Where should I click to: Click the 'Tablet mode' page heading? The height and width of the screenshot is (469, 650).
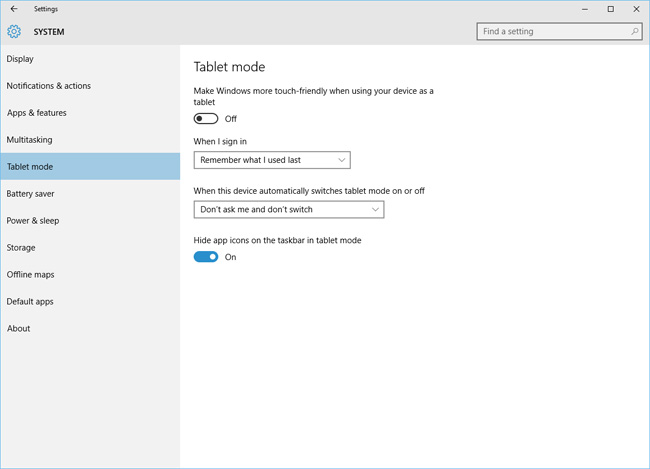click(x=229, y=67)
